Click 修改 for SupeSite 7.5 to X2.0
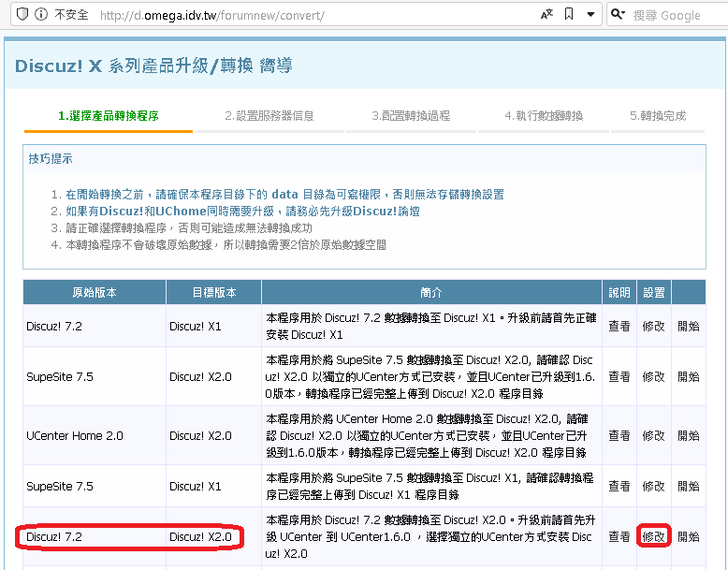 653,376
